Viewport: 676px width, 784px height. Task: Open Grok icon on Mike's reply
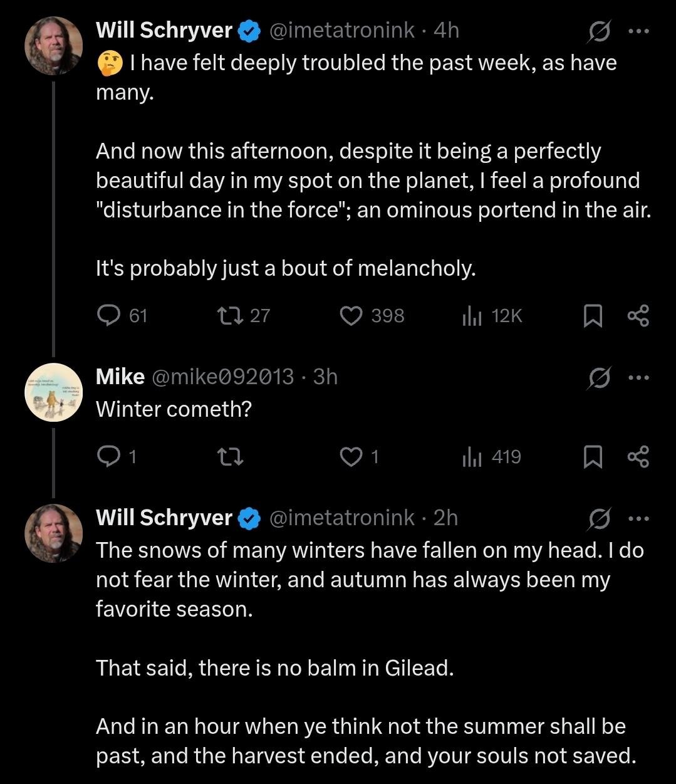[x=597, y=378]
